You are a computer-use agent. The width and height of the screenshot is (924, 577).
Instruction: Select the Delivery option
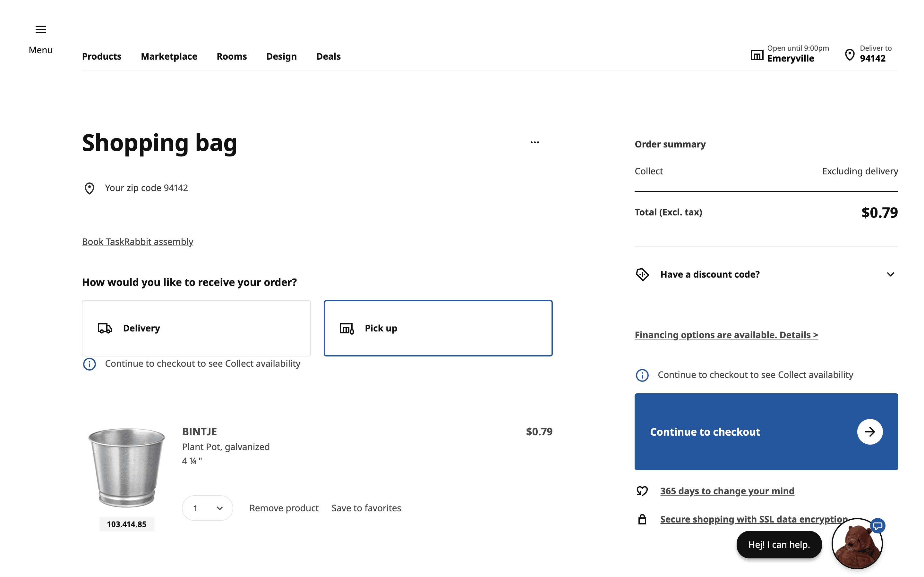[196, 328]
